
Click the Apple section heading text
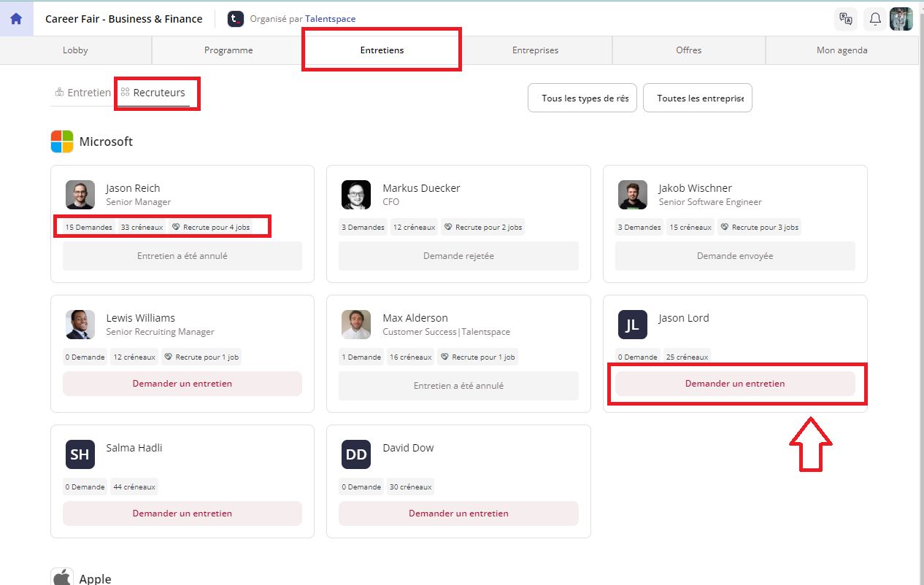(x=95, y=578)
